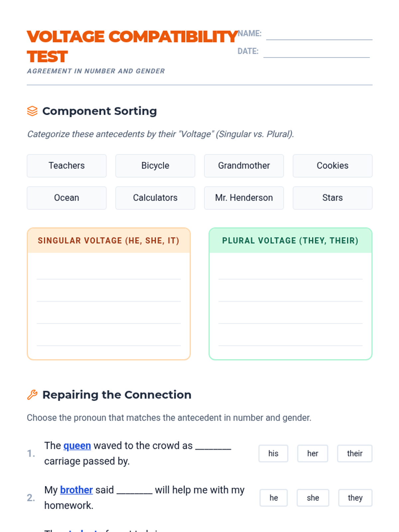Image resolution: width=399 pixels, height=532 pixels.
Task: Select the 'Cookies' chip
Action: click(x=332, y=166)
